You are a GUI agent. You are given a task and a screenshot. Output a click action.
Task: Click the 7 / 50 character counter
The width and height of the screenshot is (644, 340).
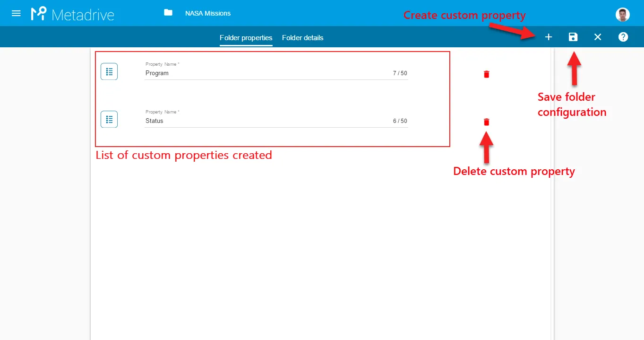400,73
